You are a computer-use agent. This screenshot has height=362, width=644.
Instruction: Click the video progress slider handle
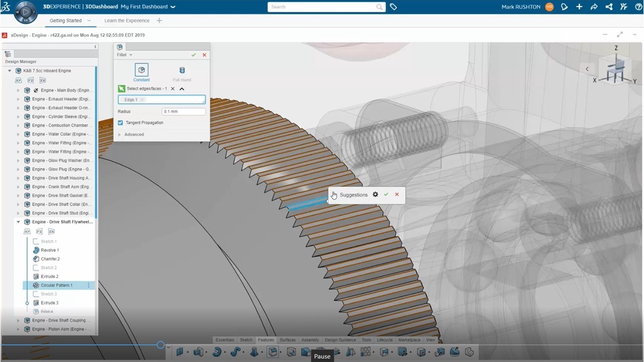tap(160, 345)
